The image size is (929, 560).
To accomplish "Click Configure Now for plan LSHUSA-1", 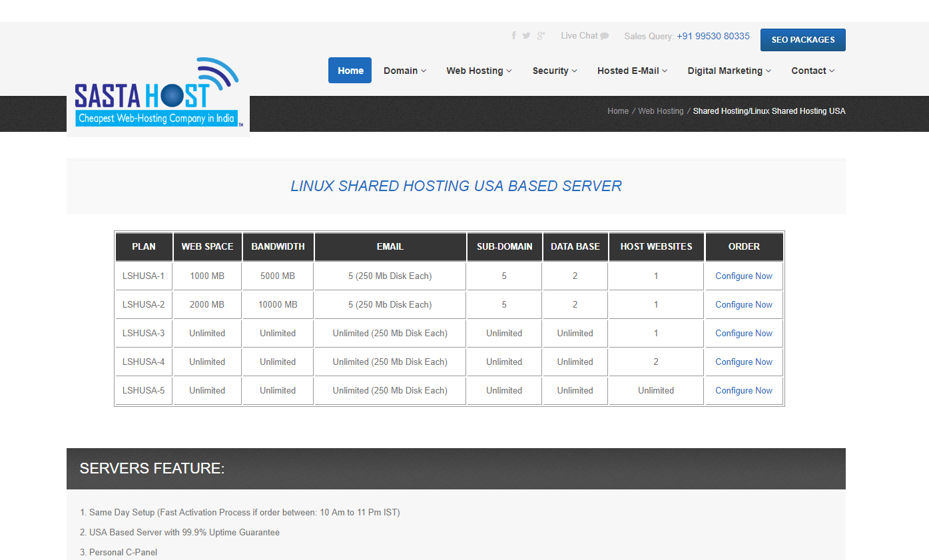I will [744, 276].
